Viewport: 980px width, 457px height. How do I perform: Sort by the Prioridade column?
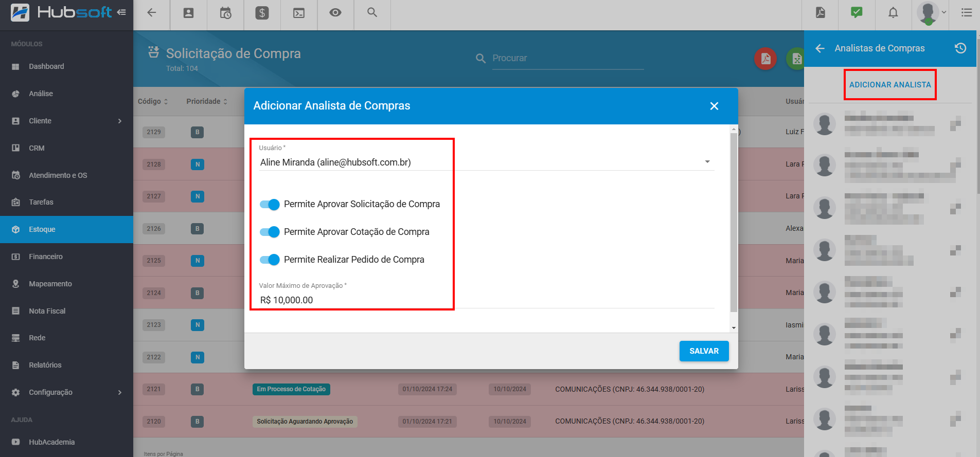[x=207, y=101]
